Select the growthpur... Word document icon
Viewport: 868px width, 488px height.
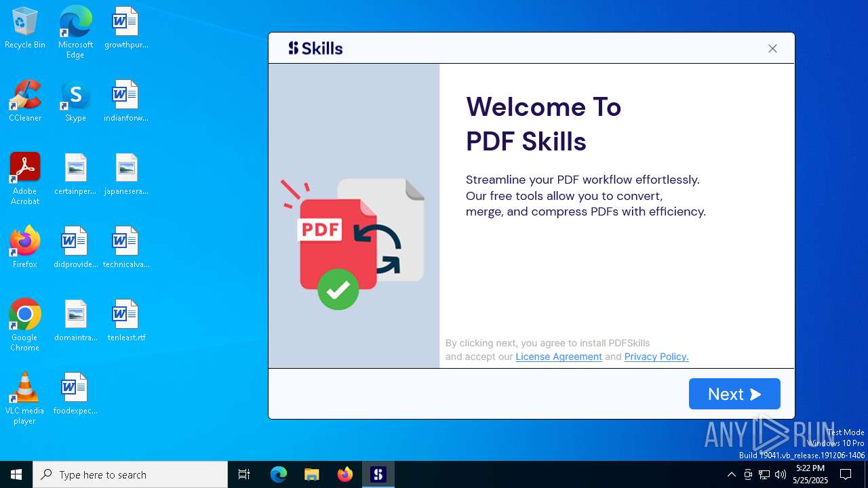click(x=126, y=28)
